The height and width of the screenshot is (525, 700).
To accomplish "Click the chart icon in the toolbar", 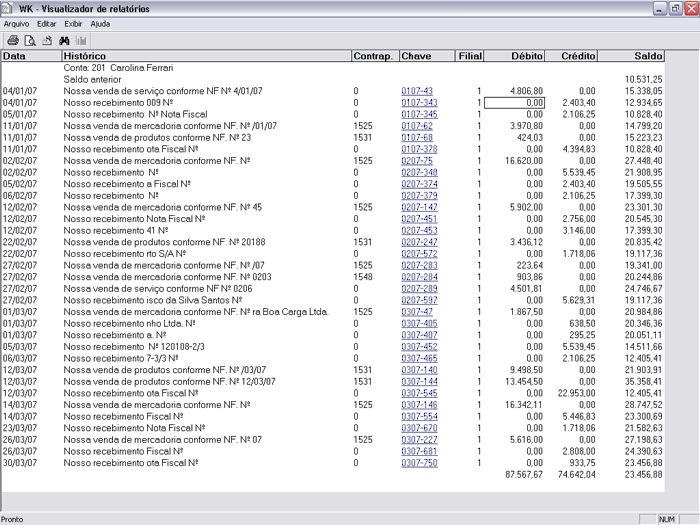I will (x=81, y=40).
